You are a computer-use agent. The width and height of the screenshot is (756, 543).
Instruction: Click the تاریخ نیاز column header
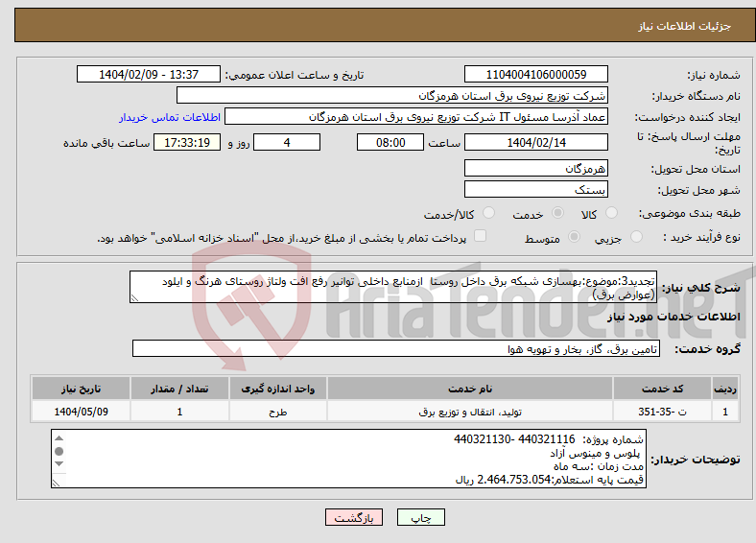(81, 389)
